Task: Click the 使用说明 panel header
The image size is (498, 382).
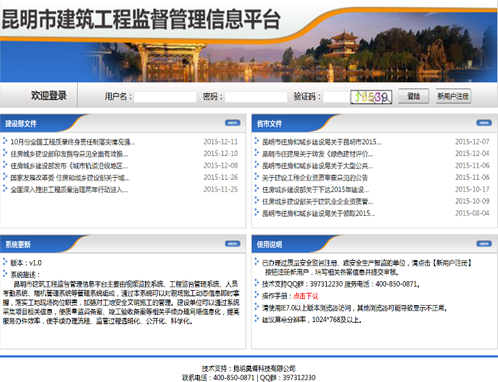Action: pyautogui.click(x=269, y=245)
